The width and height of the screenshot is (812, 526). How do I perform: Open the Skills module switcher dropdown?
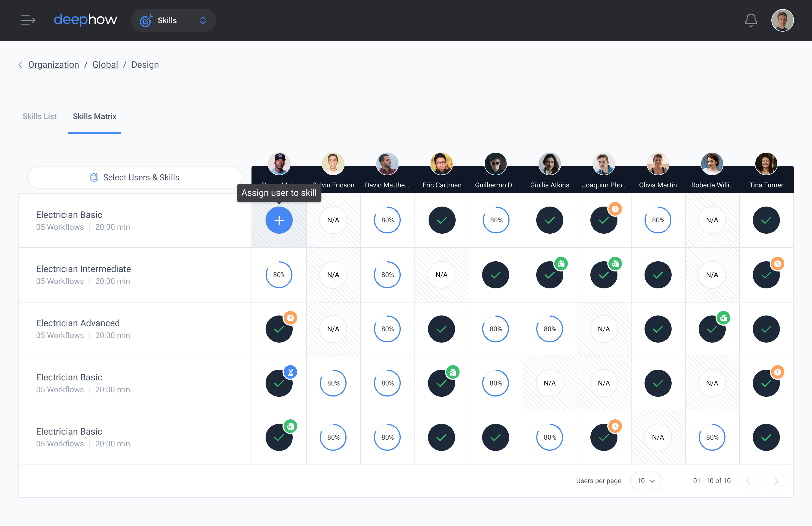pos(173,21)
